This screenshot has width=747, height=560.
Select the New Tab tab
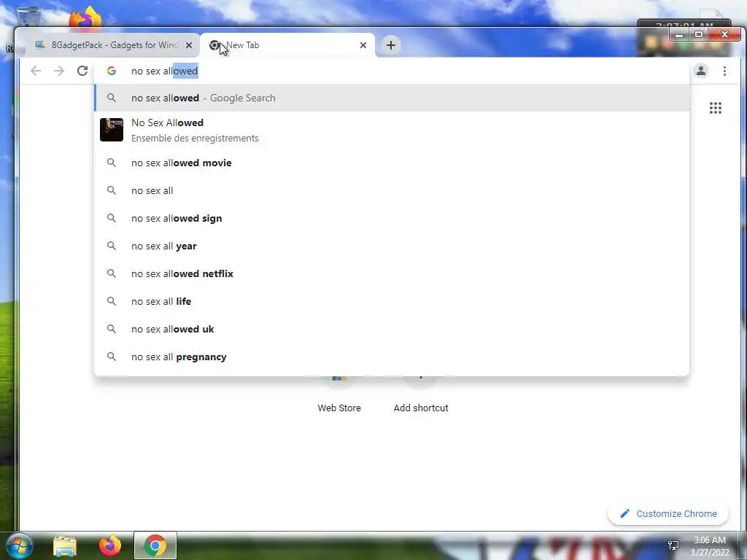click(x=287, y=45)
